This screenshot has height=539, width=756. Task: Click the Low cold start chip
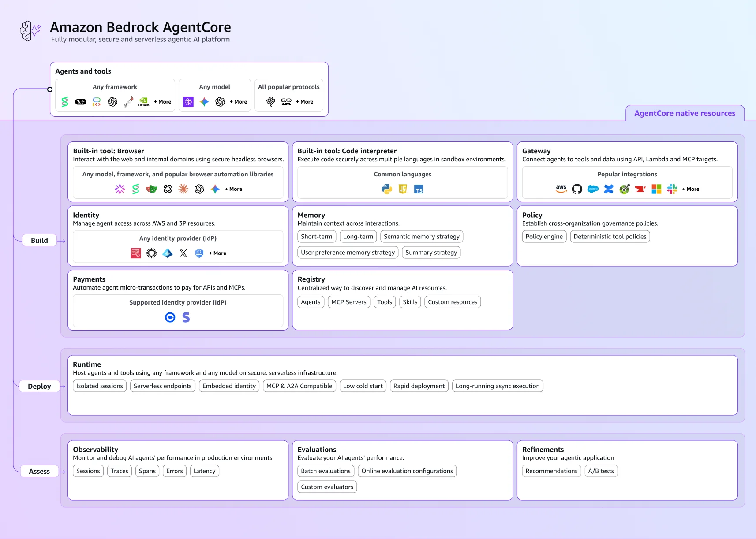click(363, 386)
